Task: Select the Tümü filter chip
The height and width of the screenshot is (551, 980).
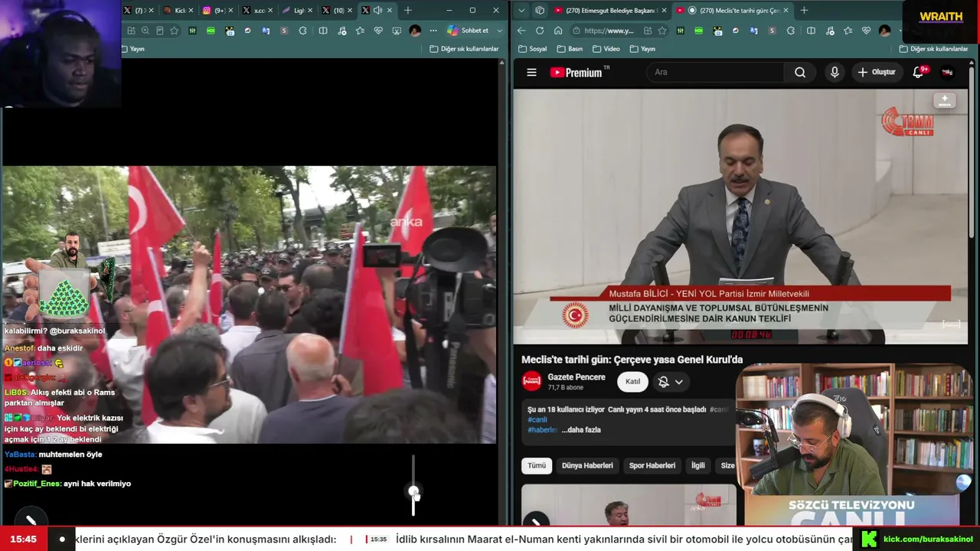Action: [x=537, y=465]
